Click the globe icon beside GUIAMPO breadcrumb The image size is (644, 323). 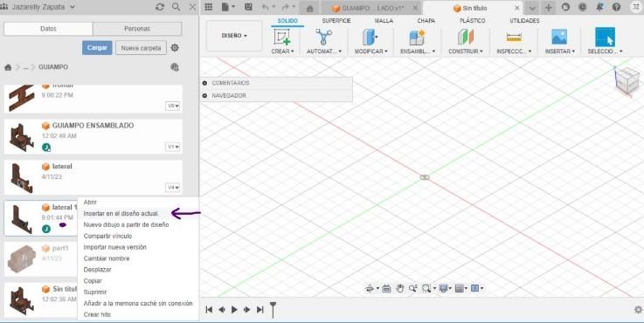pos(175,67)
